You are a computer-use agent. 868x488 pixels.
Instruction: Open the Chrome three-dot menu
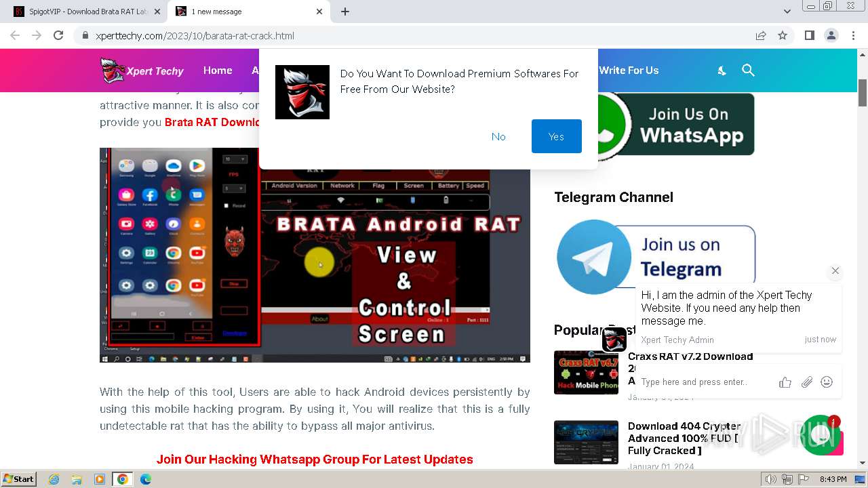tap(853, 35)
